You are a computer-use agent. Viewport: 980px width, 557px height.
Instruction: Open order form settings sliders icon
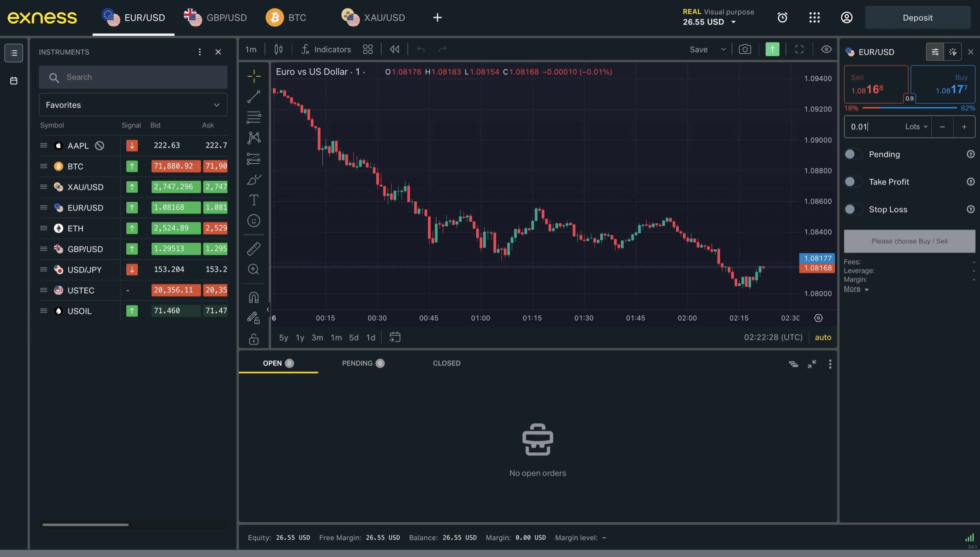(935, 52)
